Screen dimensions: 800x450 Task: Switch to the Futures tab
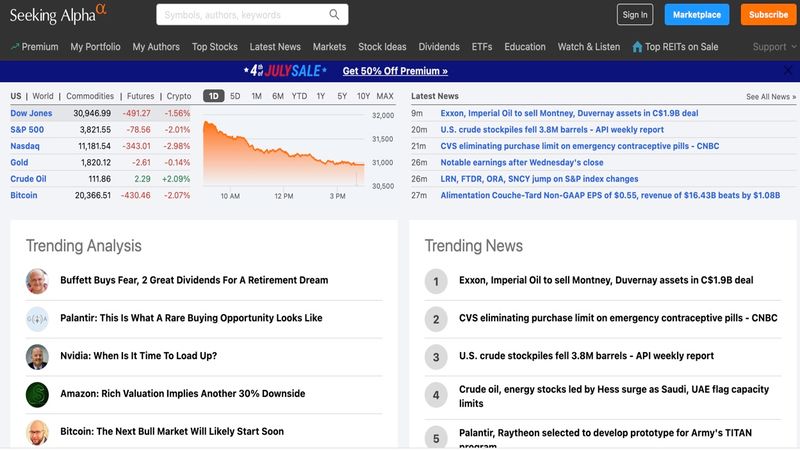click(140, 96)
